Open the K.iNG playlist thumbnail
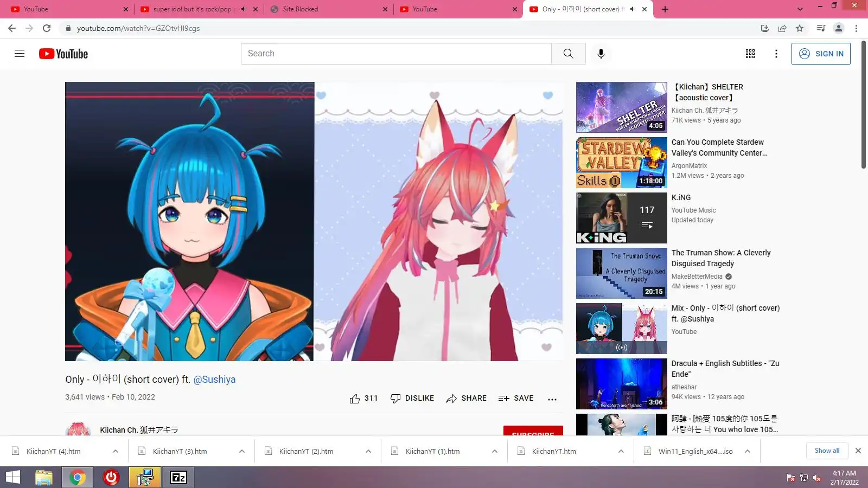Image resolution: width=868 pixels, height=488 pixels. coord(622,218)
